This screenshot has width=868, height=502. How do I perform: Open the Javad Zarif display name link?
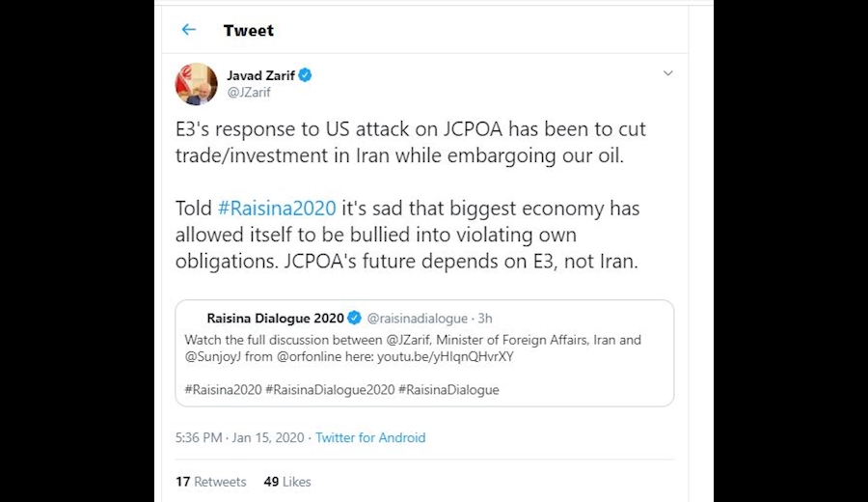tap(260, 75)
